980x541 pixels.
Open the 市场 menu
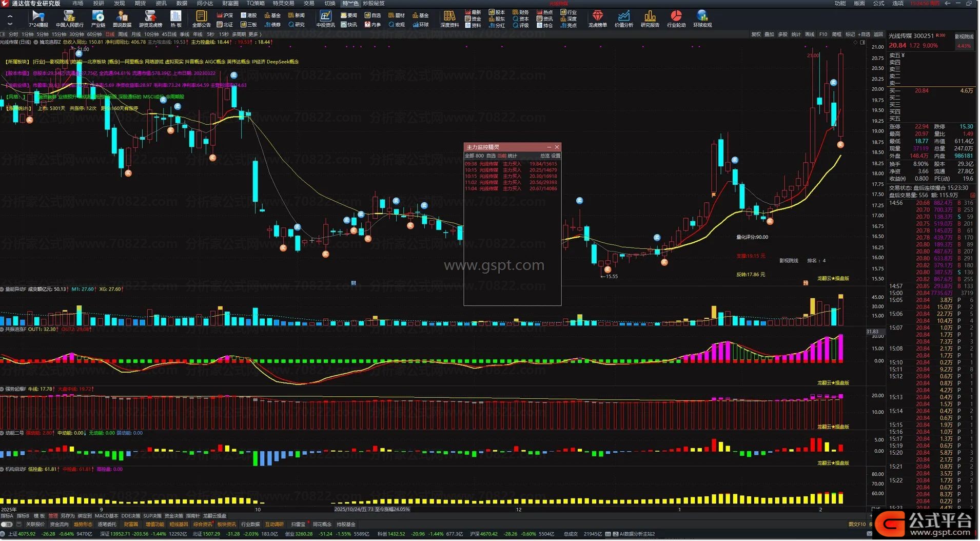coord(77,4)
